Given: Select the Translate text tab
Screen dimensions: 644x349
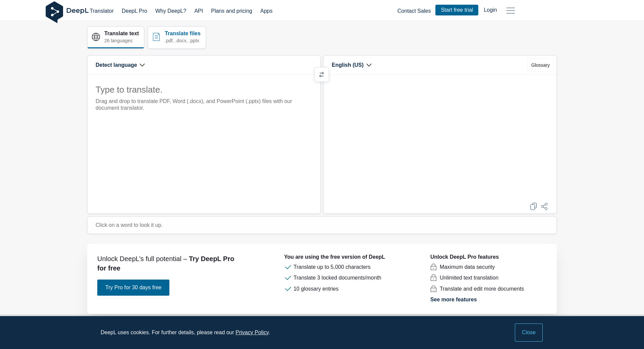Looking at the screenshot, I should 116,37.
